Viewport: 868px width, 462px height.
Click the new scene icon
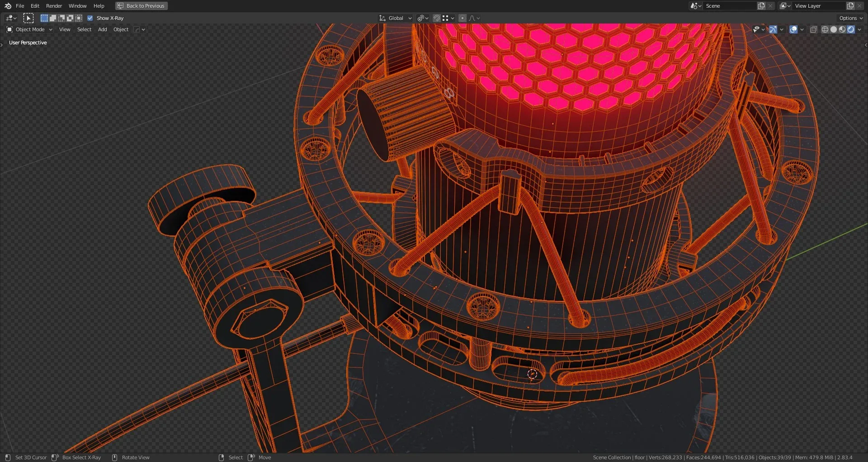[x=761, y=6]
